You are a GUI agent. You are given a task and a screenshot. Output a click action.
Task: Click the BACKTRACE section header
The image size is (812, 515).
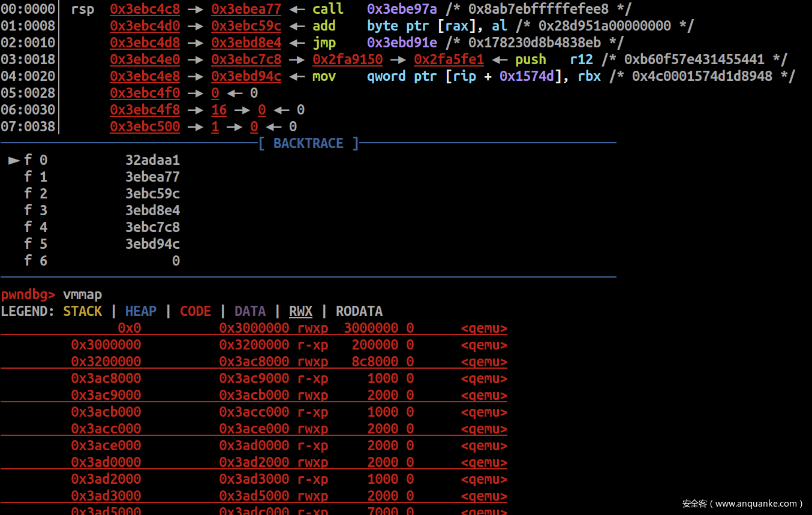pos(308,143)
